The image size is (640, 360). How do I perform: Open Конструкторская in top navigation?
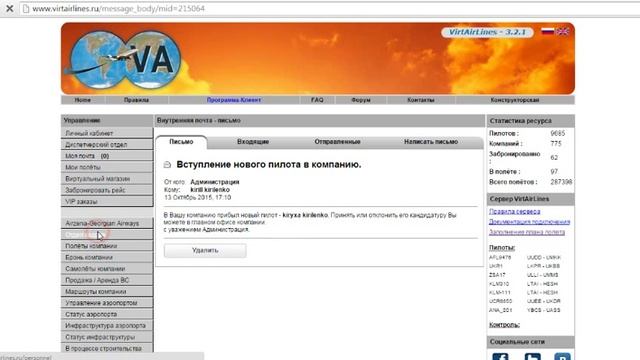coord(515,100)
